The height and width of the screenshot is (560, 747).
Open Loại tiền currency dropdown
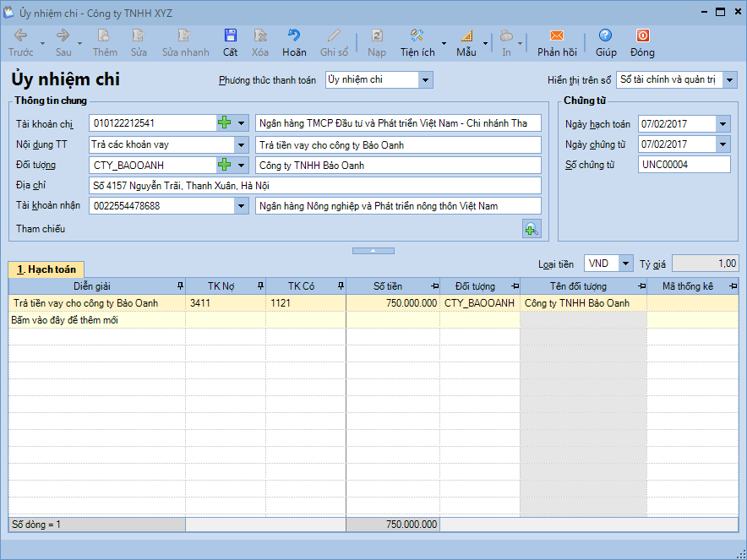(x=626, y=264)
